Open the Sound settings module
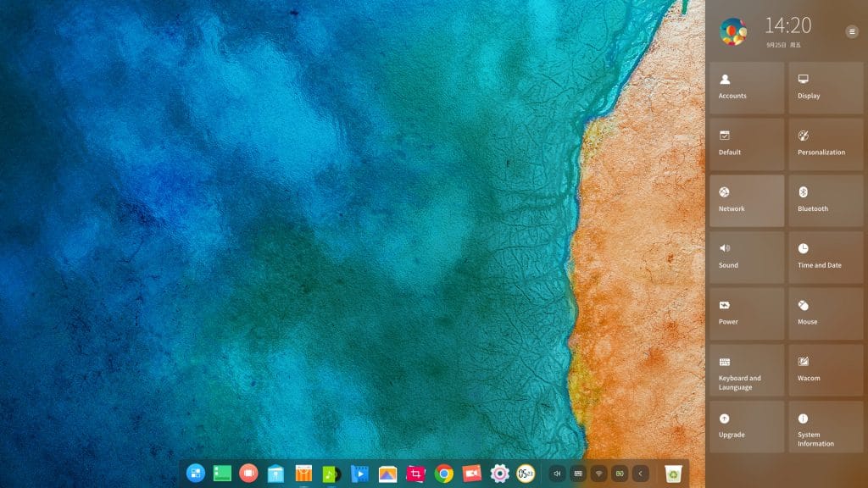 click(x=747, y=258)
